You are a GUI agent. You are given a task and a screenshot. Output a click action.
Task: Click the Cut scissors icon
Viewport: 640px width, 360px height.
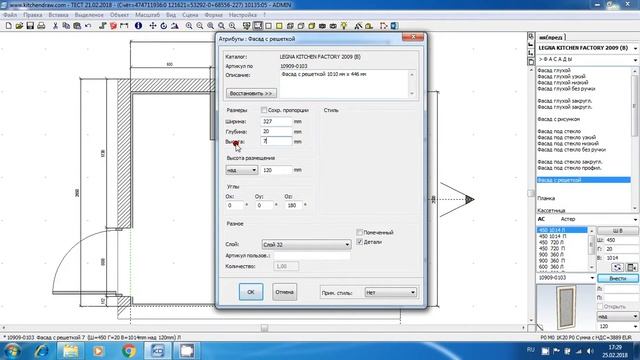click(55, 26)
